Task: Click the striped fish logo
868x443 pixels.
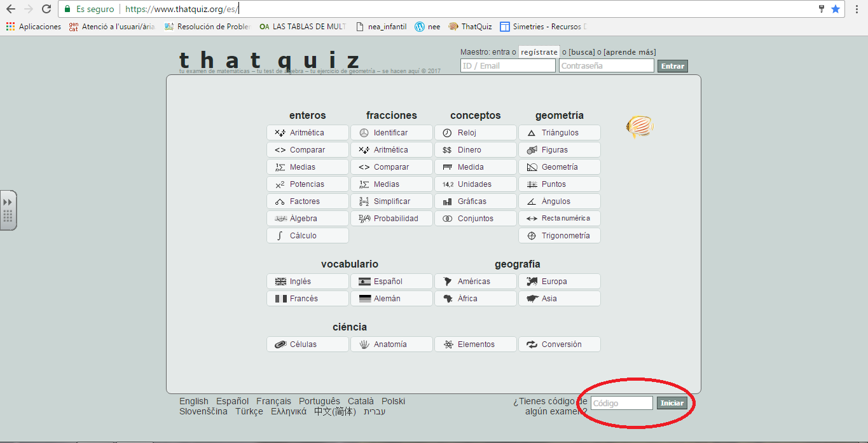Action: (x=639, y=127)
